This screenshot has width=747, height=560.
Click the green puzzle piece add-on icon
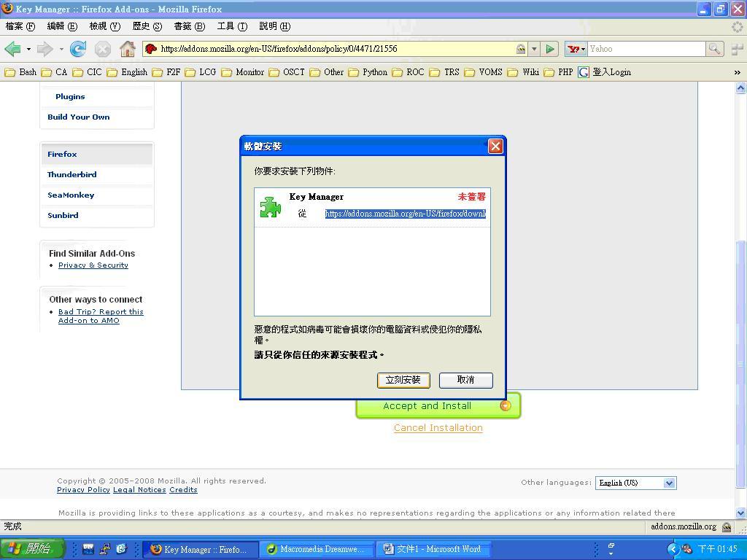point(270,207)
